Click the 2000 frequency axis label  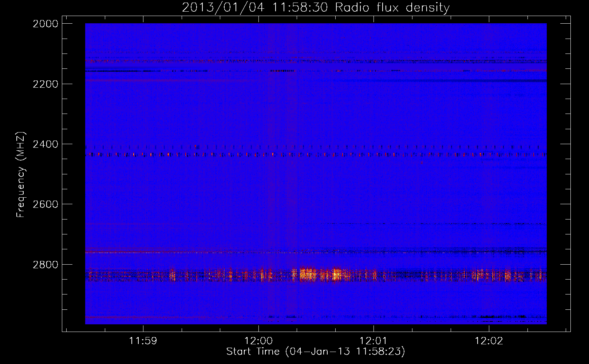46,24
